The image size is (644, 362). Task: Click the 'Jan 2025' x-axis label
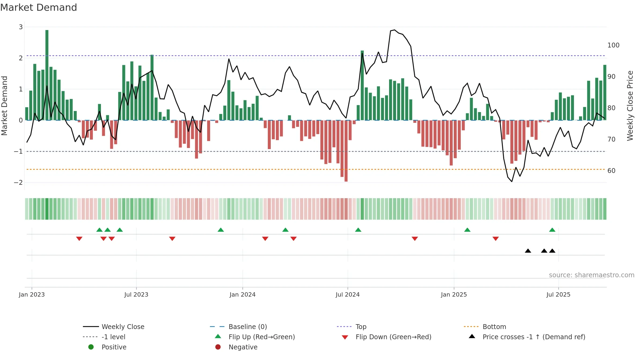click(x=454, y=294)
